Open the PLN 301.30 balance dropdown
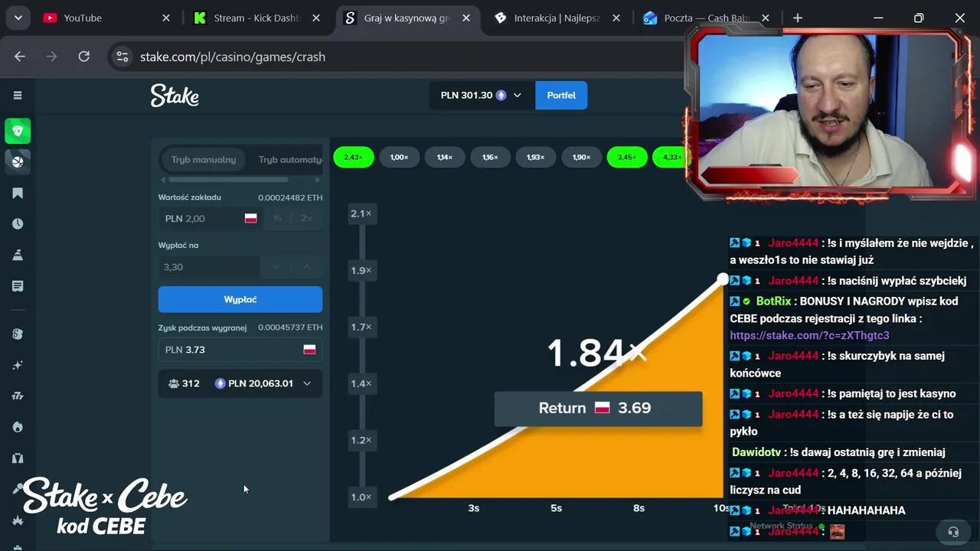Image resolution: width=980 pixels, height=551 pixels. 481,96
